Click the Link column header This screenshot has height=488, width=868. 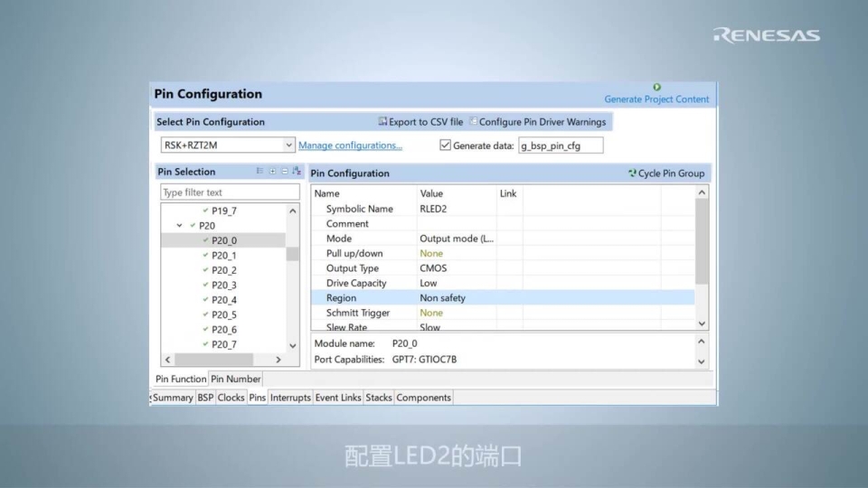point(509,193)
